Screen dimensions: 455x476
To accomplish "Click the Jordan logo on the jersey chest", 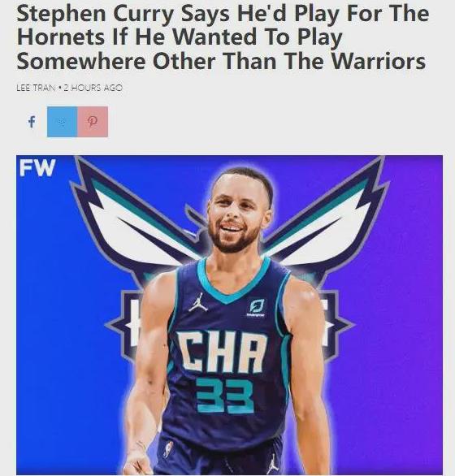I will [x=198, y=302].
